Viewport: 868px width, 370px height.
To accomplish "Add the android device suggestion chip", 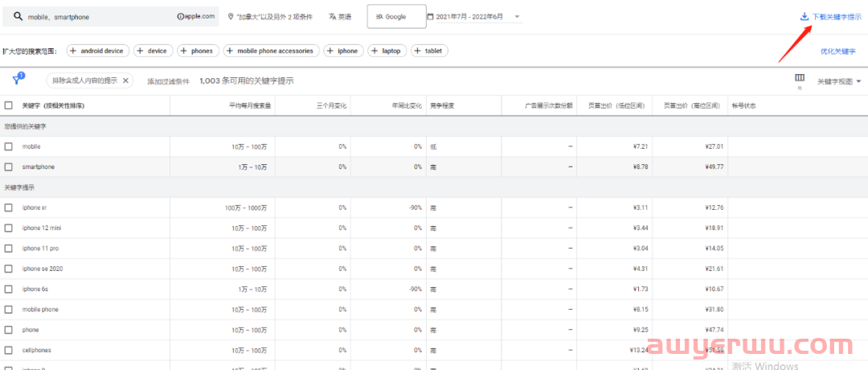I will pos(98,51).
